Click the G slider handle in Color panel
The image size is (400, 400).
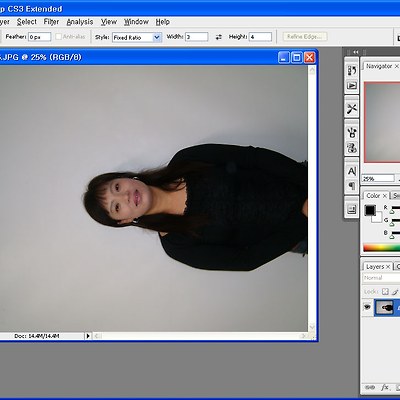point(392,224)
